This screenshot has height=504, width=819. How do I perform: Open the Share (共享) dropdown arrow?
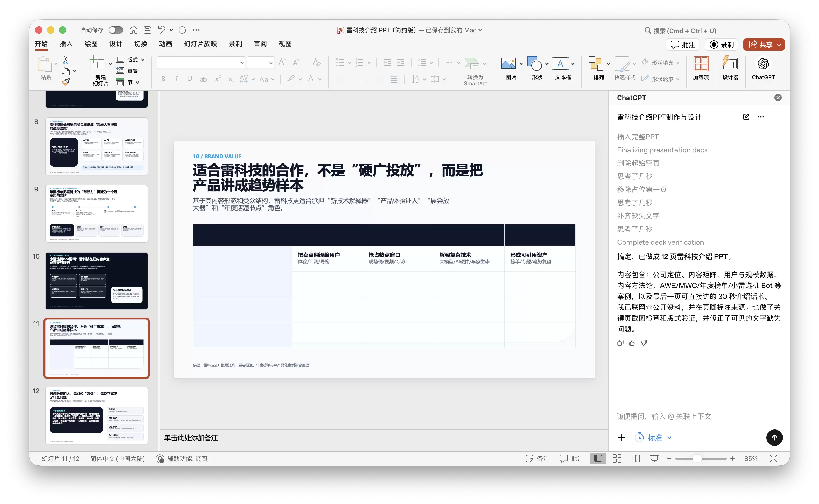click(779, 45)
